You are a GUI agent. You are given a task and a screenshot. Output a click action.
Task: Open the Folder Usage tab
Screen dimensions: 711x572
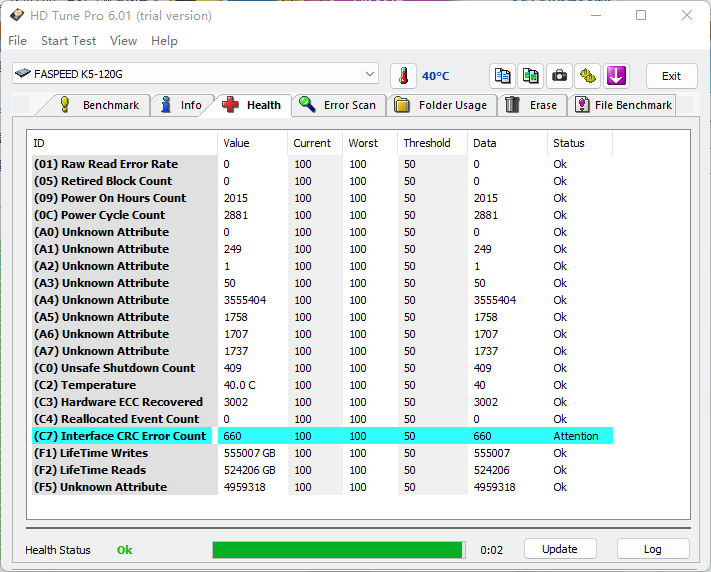click(441, 105)
